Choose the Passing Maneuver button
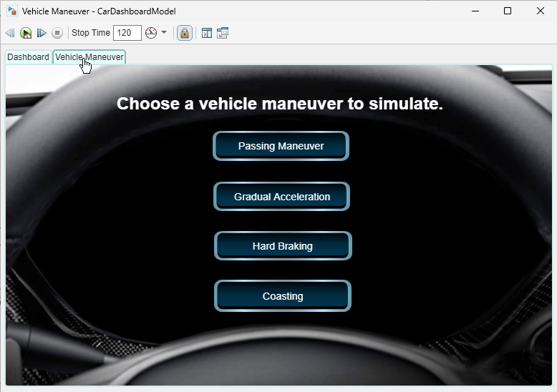Viewport: 557px width, 392px height. click(x=281, y=146)
